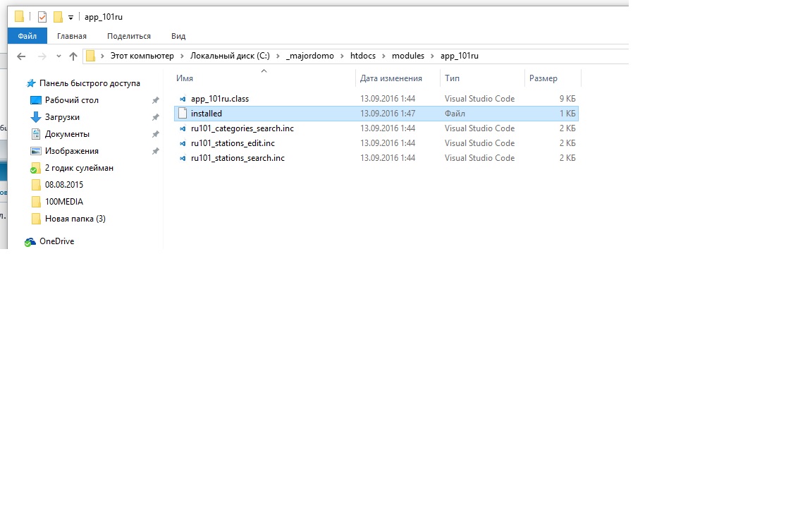Switch to the Главная ribbon tab

[71, 36]
